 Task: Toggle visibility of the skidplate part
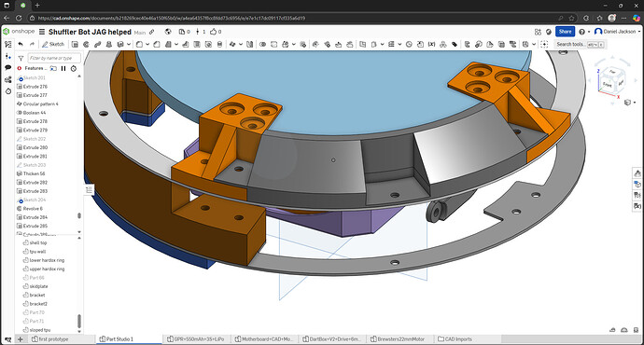click(x=25, y=286)
